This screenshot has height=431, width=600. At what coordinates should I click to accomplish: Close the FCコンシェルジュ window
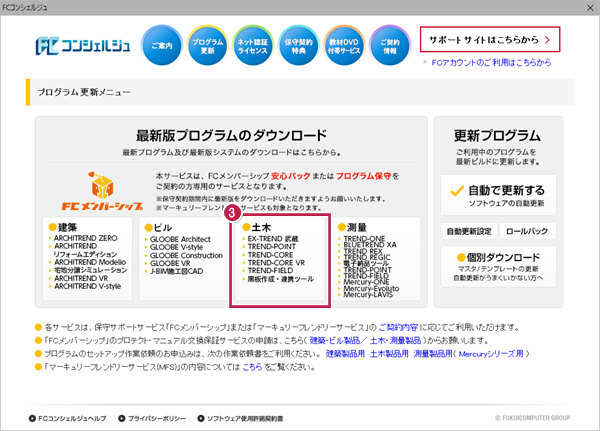(x=590, y=8)
